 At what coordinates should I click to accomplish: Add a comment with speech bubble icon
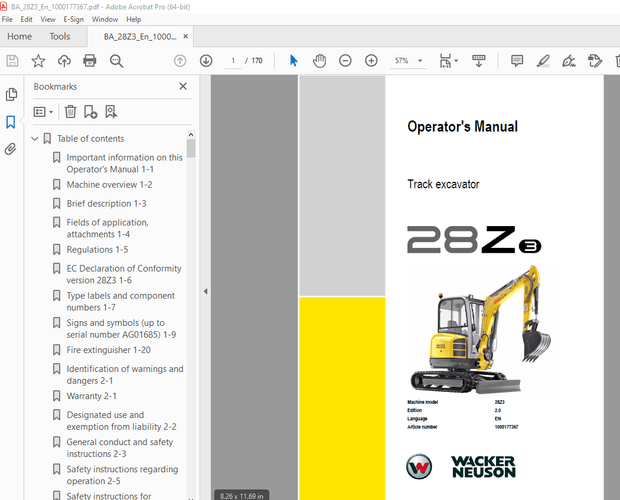point(517,61)
